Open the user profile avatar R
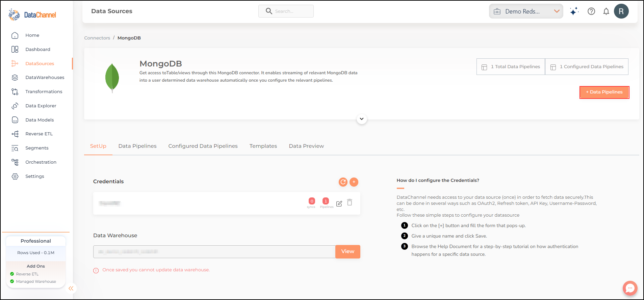Screen dimensions: 644x300 tap(621, 11)
